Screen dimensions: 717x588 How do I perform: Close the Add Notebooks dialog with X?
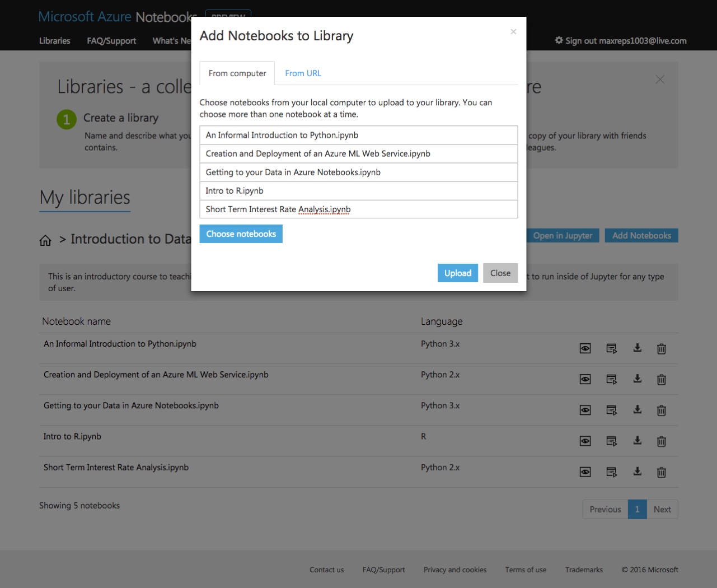(513, 32)
